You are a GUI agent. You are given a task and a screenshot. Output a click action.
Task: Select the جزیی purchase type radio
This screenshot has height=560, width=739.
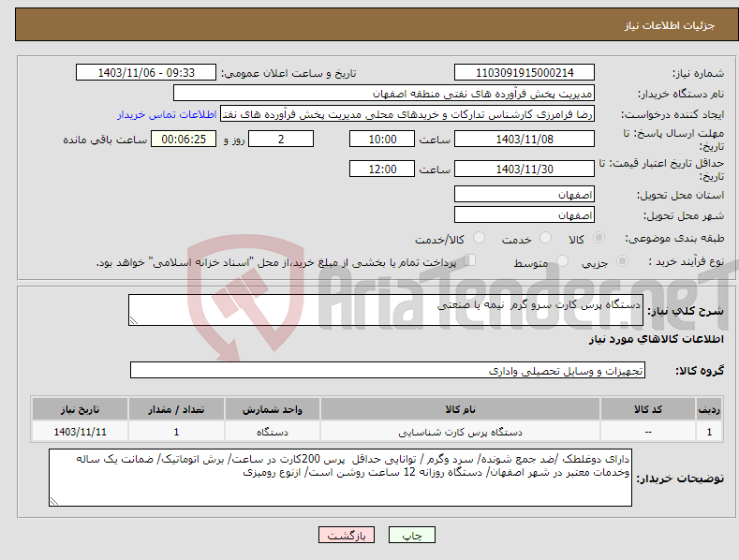[x=622, y=260]
